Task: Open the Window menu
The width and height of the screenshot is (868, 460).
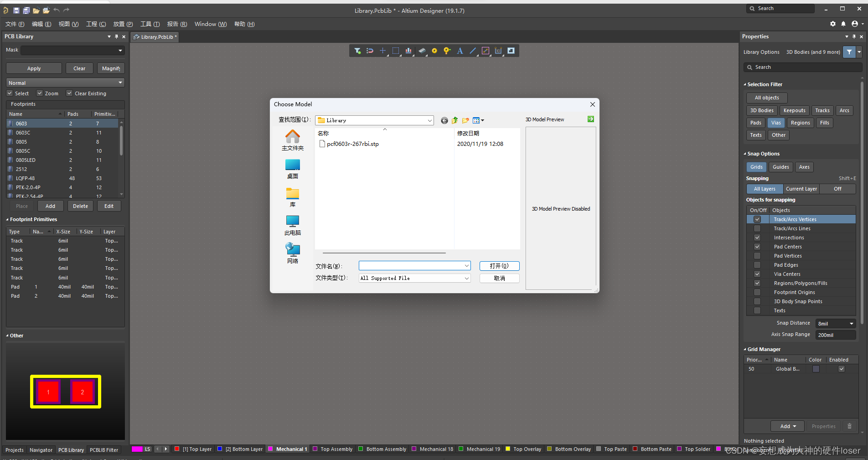Action: [210, 24]
